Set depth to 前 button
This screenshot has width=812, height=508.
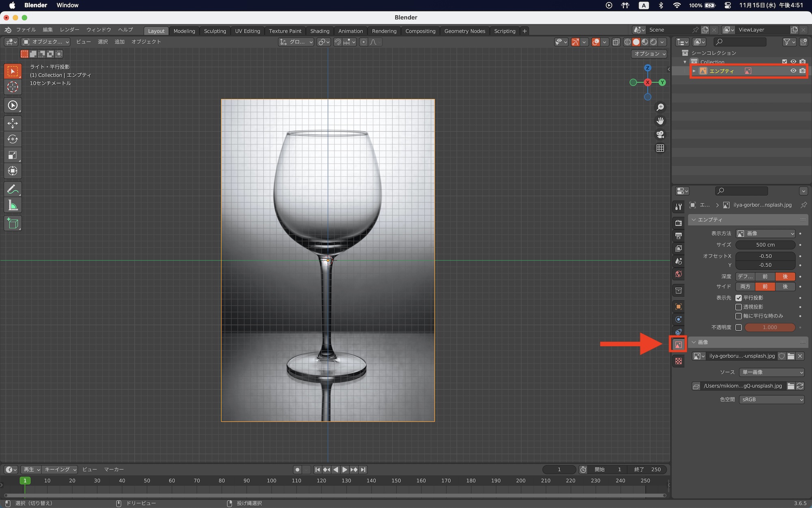tap(765, 276)
